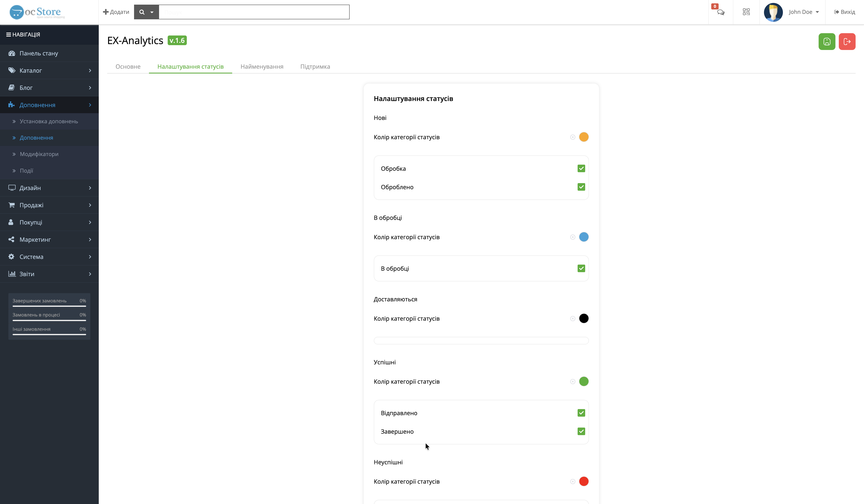
Task: Switch to the Найменування tab
Action: (262, 67)
